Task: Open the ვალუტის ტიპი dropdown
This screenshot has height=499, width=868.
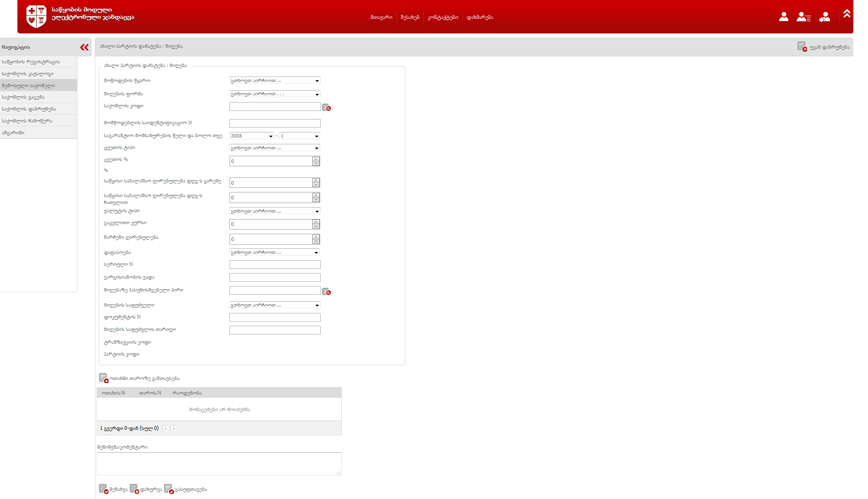Action: 274,211
